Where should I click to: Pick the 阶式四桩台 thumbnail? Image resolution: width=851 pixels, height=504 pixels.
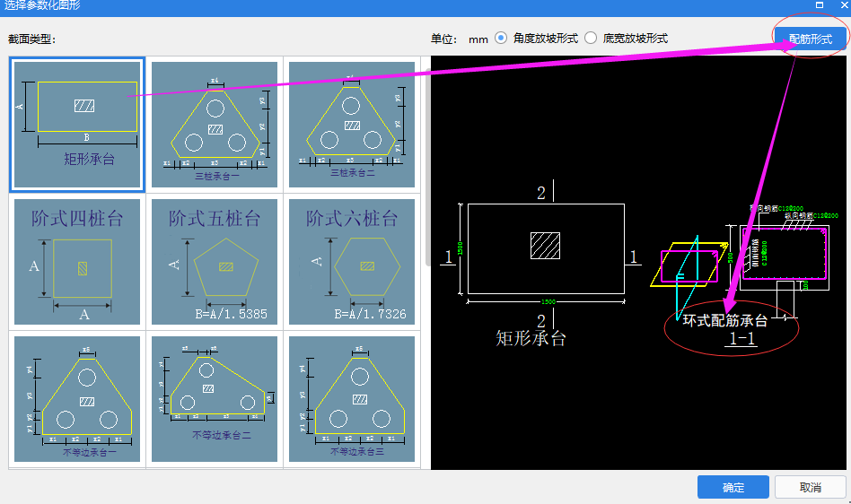77,262
